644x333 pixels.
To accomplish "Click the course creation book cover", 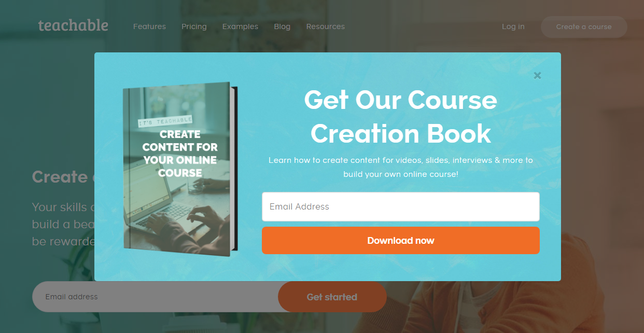I will tap(180, 169).
